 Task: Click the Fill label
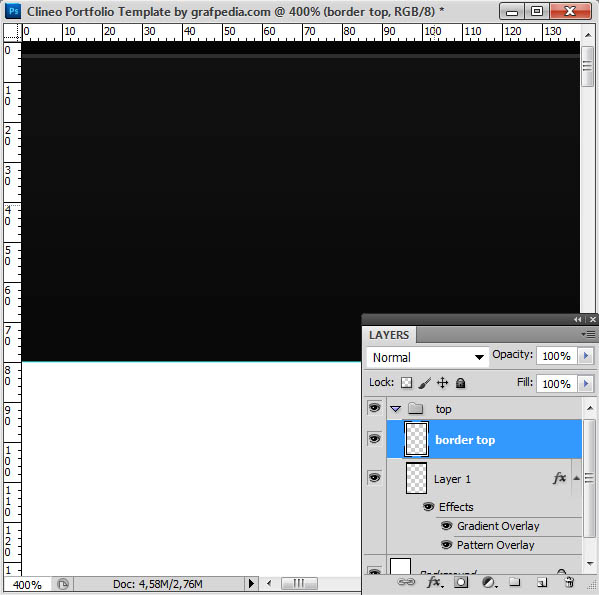(x=525, y=382)
